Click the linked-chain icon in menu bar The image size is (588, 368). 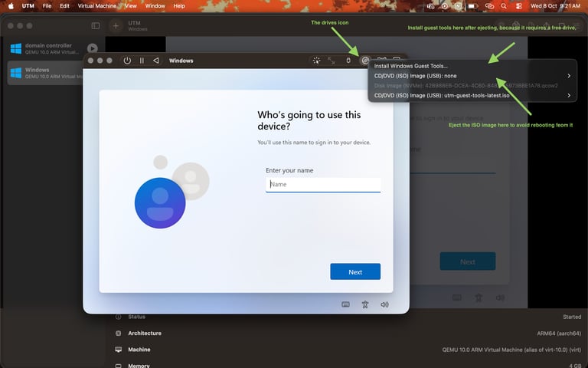(489, 6)
